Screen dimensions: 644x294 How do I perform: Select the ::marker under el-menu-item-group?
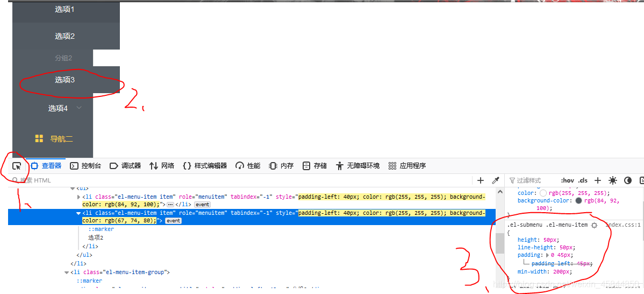pyautogui.click(x=89, y=281)
